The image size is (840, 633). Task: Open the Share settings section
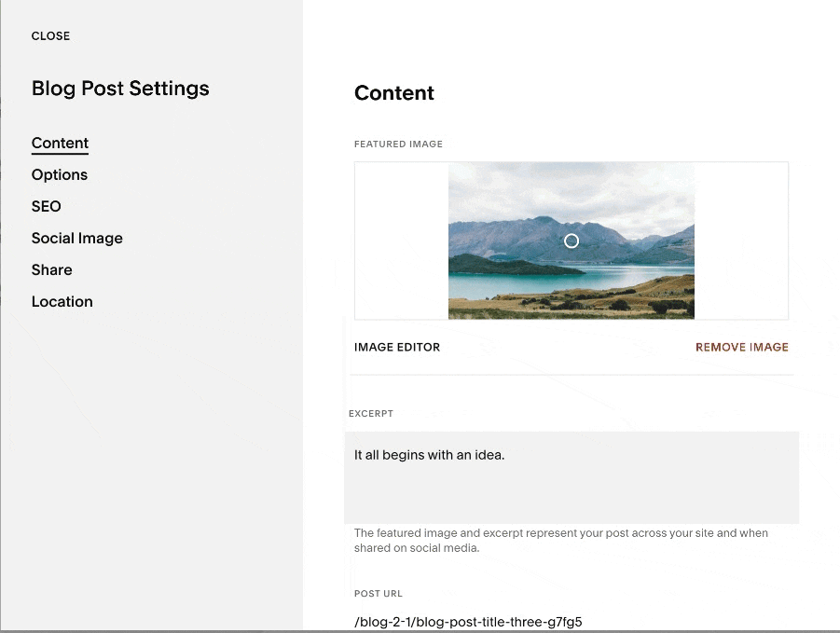[51, 269]
